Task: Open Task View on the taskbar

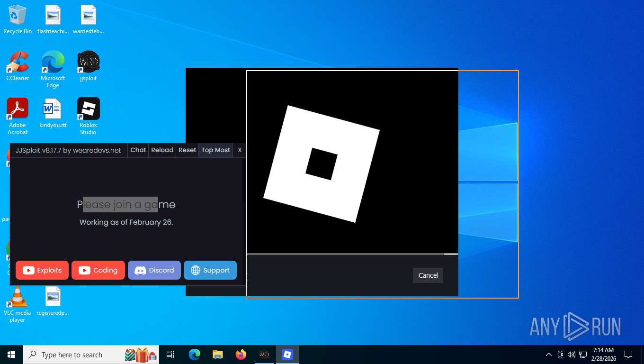Action: [170, 355]
